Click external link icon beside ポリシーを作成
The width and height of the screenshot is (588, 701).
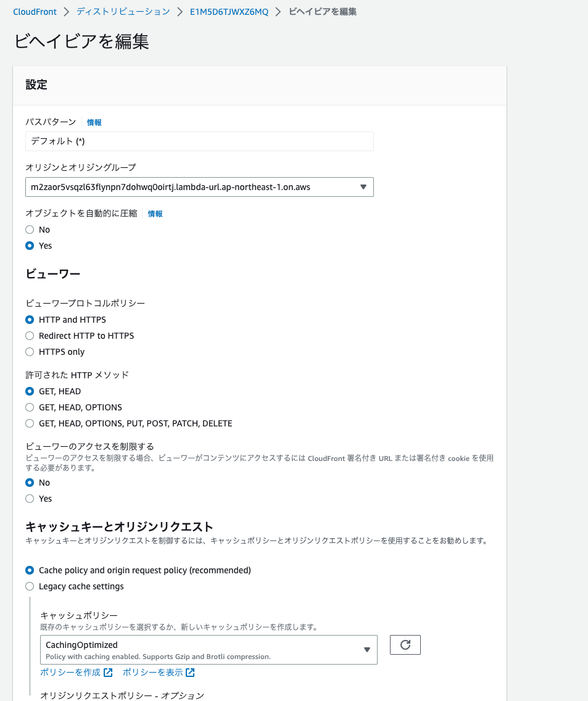[x=108, y=673]
